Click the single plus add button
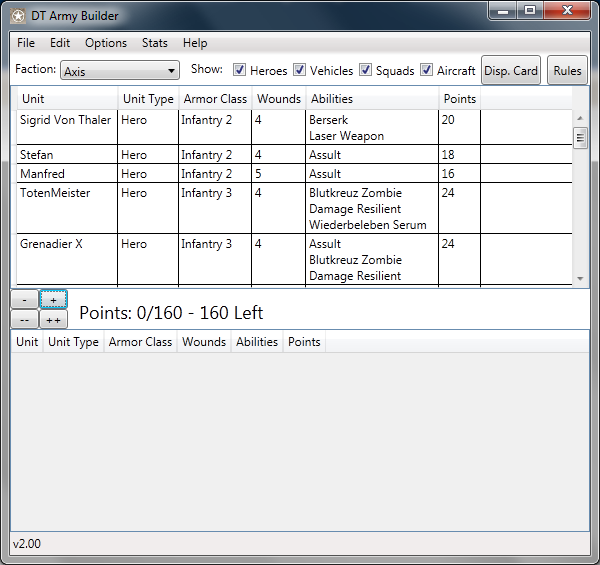Image resolution: width=600 pixels, height=565 pixels. (x=54, y=300)
